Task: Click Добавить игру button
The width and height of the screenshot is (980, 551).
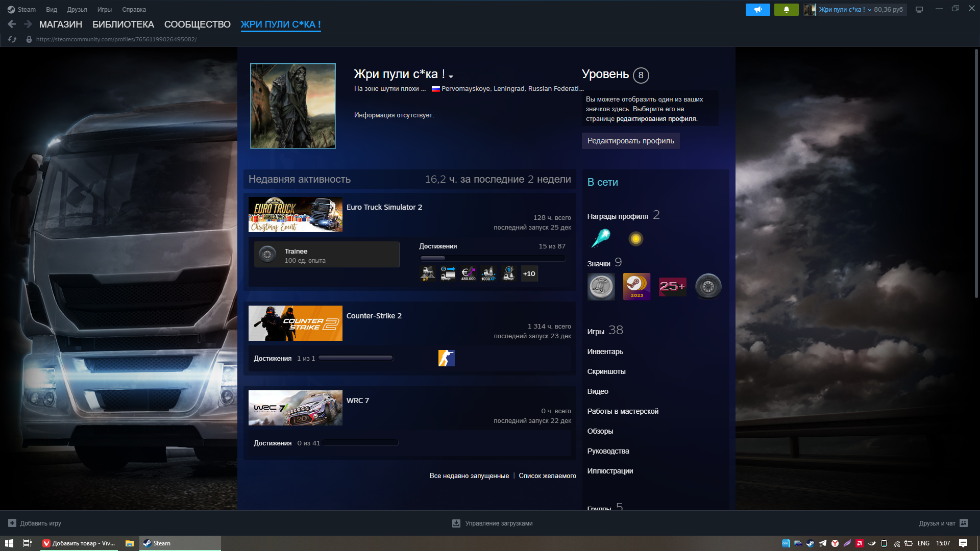Action: 35,523
